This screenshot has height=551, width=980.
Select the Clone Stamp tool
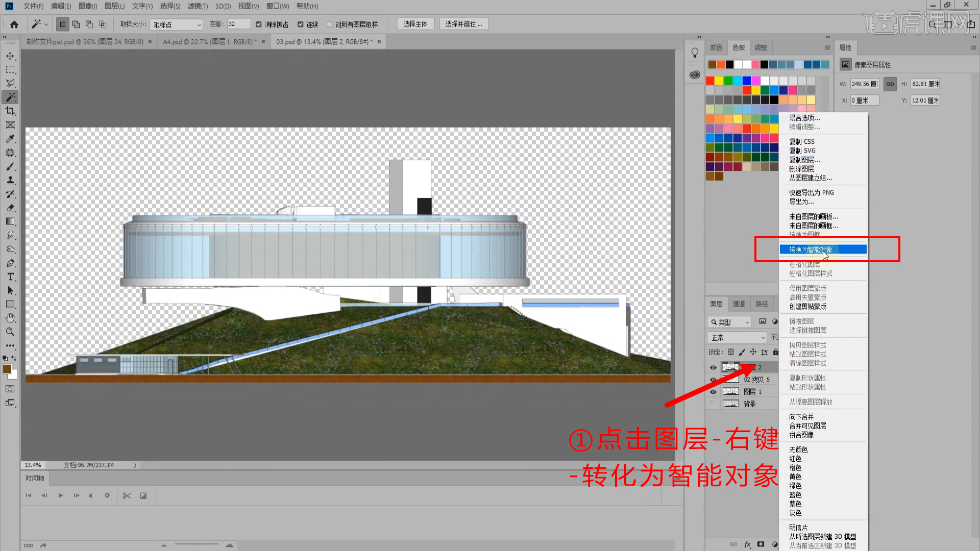[x=10, y=180]
